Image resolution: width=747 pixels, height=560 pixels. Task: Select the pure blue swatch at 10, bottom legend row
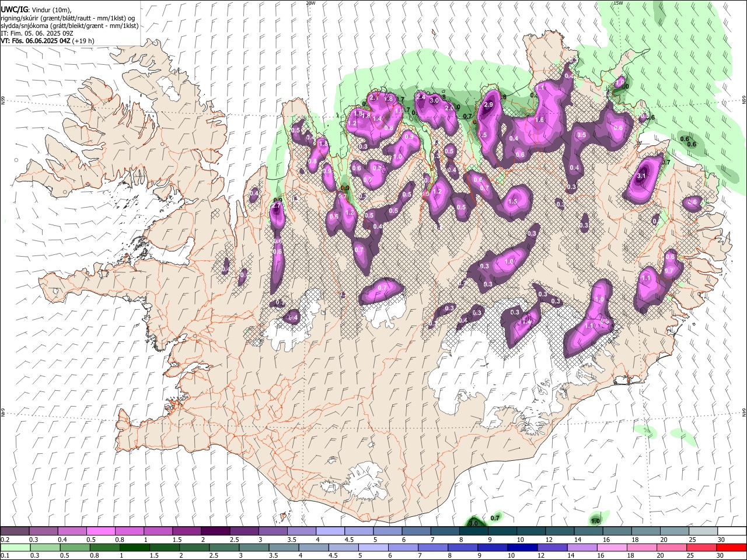(522, 547)
